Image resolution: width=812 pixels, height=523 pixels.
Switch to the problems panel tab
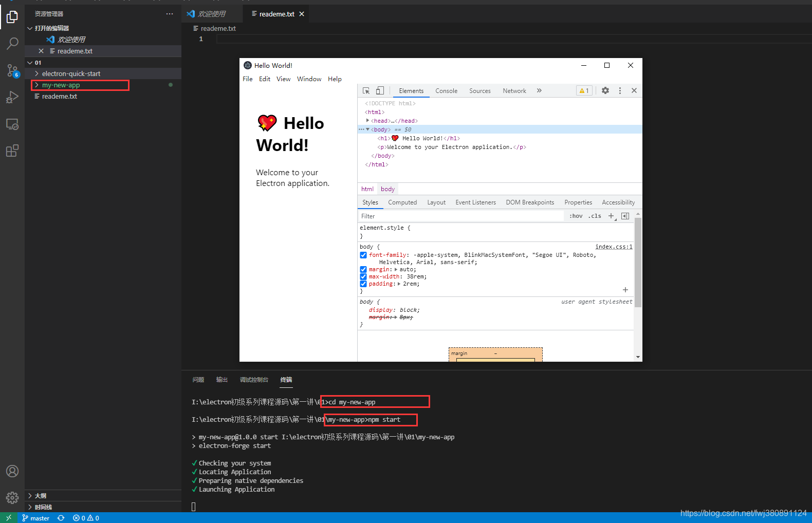pyautogui.click(x=198, y=380)
